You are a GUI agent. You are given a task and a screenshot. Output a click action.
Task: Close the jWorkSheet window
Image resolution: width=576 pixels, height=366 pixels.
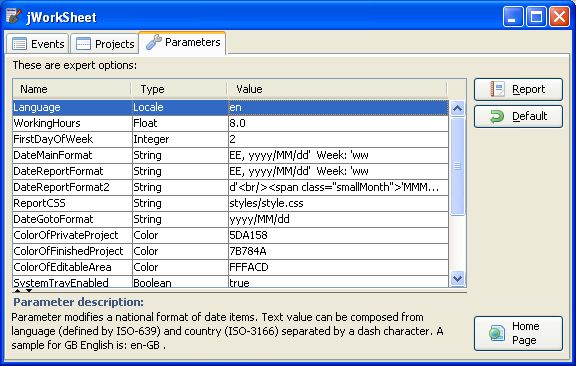coord(559,17)
